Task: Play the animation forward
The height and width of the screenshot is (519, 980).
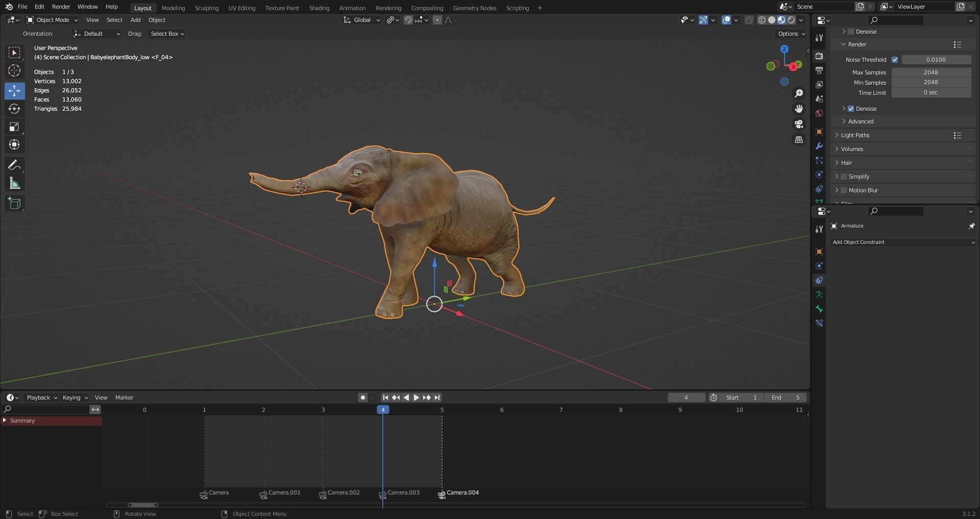Action: pyautogui.click(x=416, y=398)
